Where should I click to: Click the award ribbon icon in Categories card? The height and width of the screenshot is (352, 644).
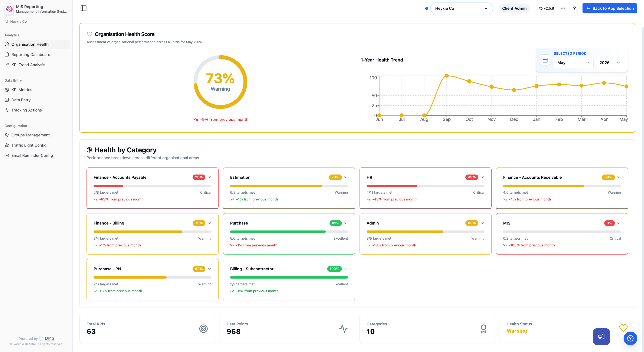point(484,329)
